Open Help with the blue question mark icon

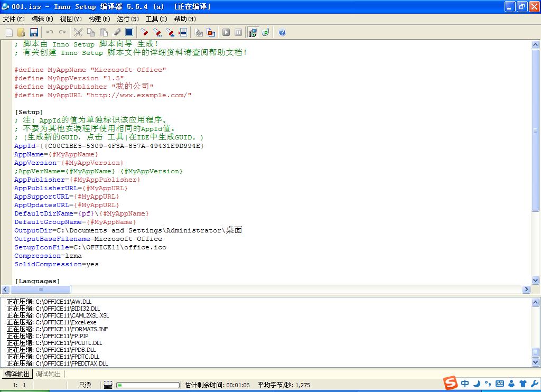[x=282, y=32]
